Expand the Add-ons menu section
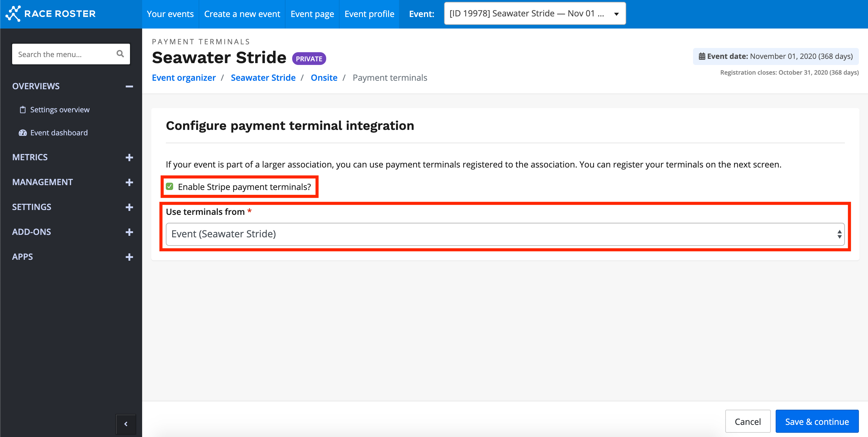Screen dimensions: 868x437 (129, 232)
